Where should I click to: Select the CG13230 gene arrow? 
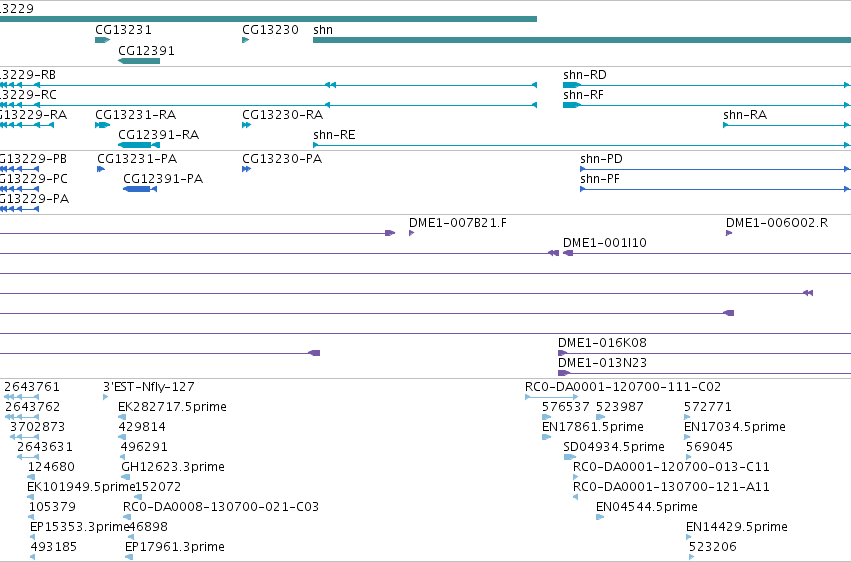tap(245, 40)
